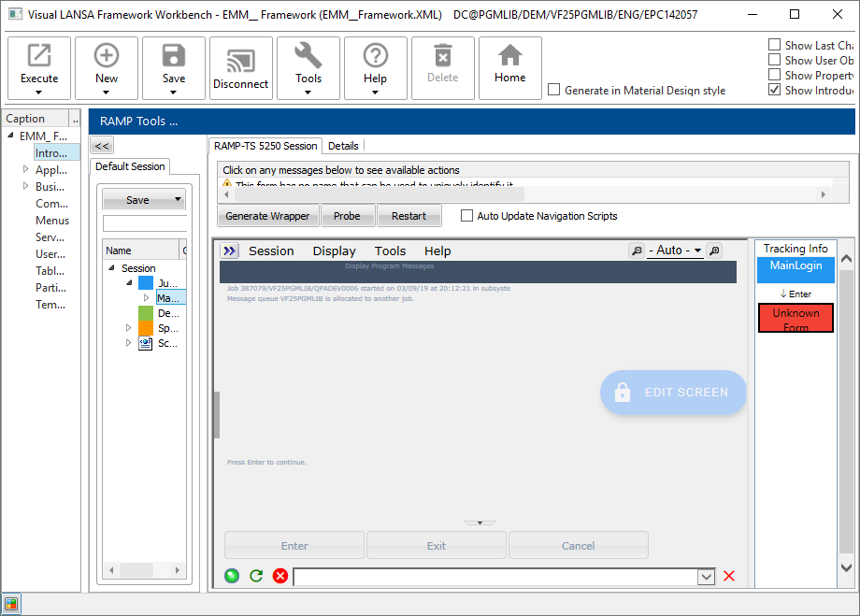The height and width of the screenshot is (616, 860).
Task: Click the Save floppy disk icon
Action: point(174,55)
